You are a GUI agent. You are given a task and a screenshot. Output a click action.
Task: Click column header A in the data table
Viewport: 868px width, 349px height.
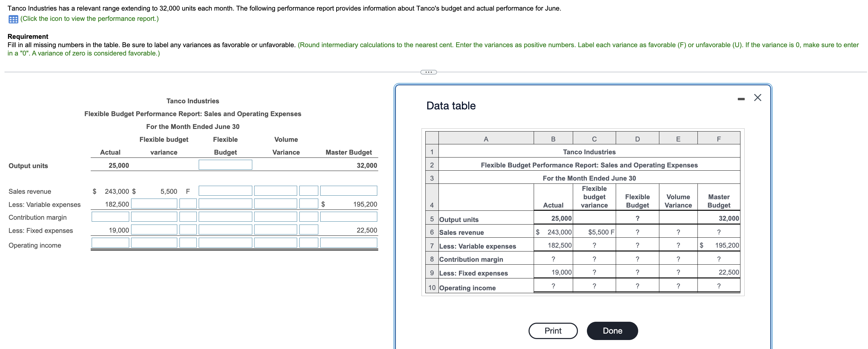[x=486, y=138]
